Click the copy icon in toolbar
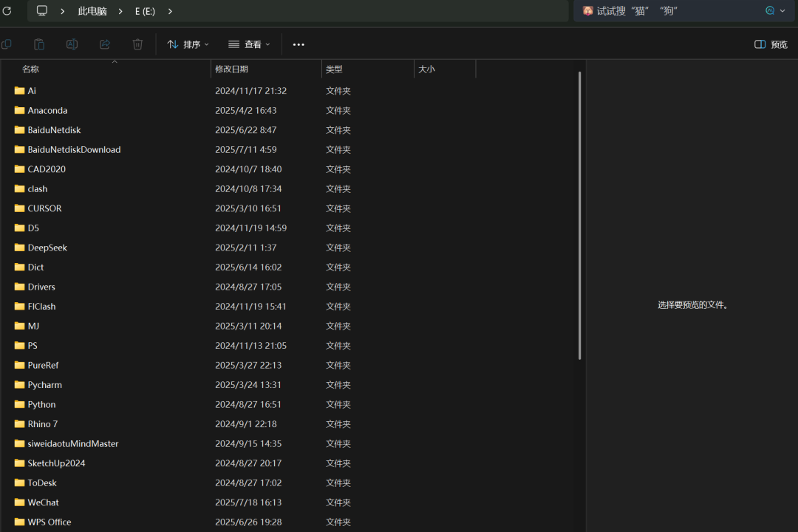Image resolution: width=798 pixels, height=532 pixels. [7, 44]
